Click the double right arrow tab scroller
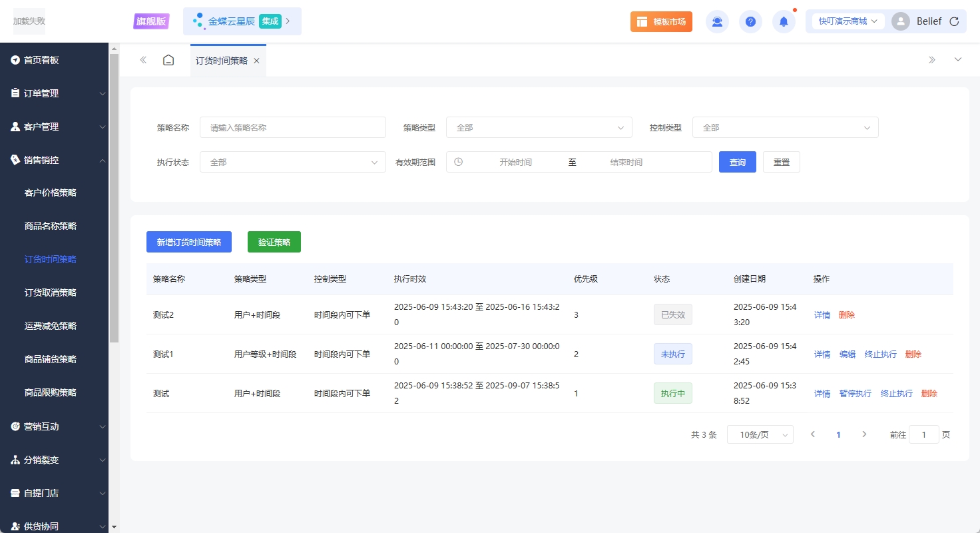 tap(932, 60)
